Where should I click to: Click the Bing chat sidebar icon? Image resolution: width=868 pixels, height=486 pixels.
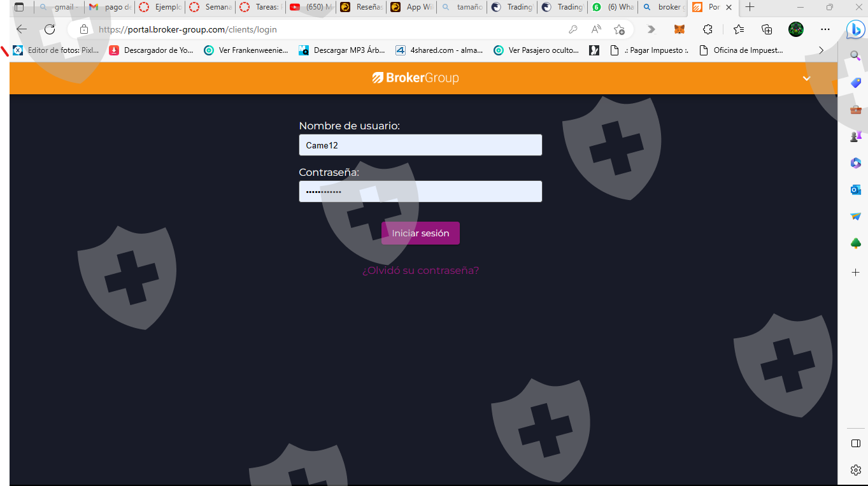click(x=855, y=29)
